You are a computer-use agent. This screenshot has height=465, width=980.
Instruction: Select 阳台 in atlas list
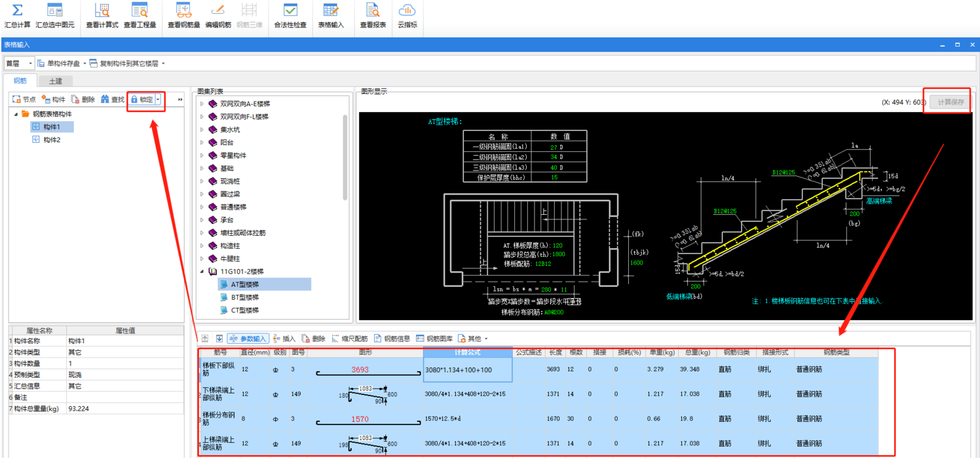[228, 142]
